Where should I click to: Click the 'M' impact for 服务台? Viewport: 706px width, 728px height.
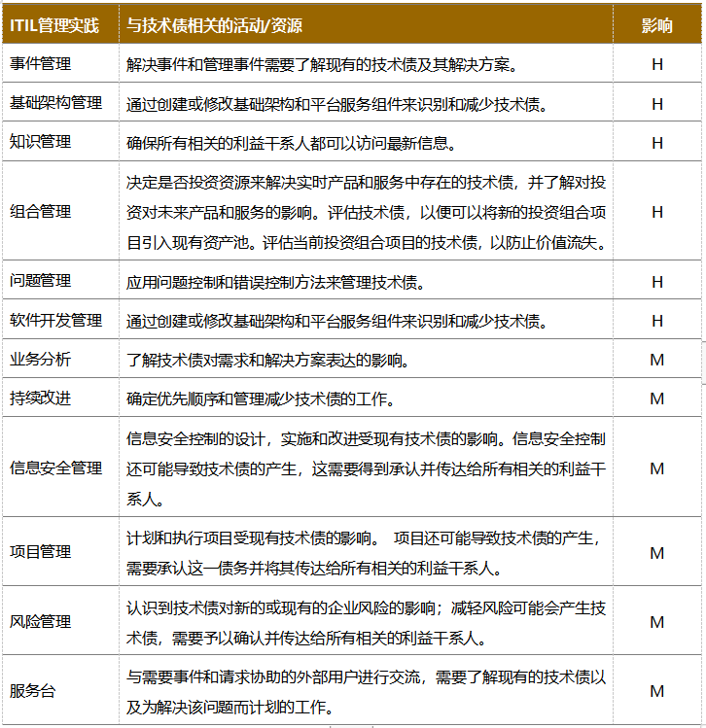[x=656, y=691]
